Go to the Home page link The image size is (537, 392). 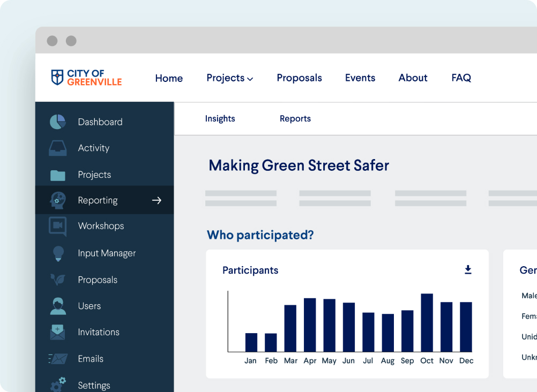click(x=169, y=78)
